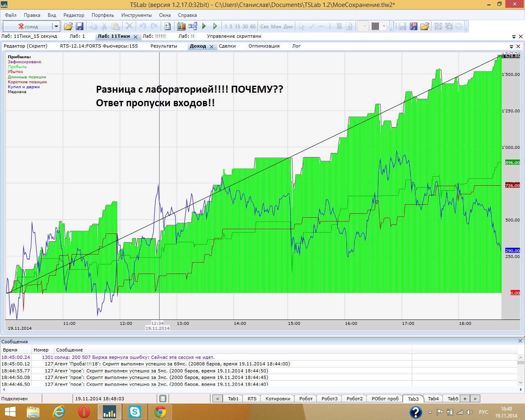This screenshot has height=420, width=525.
Task: Expand the 'солид' connection dropdown arrow
Action: click(x=56, y=27)
